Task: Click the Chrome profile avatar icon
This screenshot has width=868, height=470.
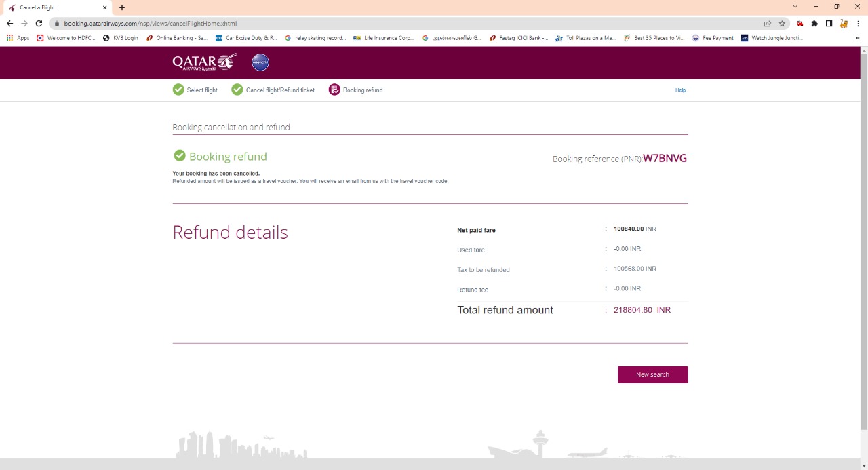Action: [x=843, y=22]
